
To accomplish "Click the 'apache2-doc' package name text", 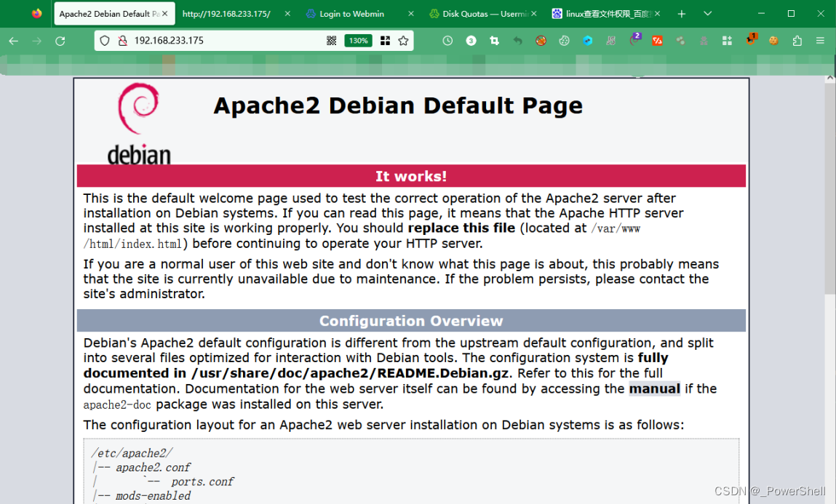I will click(117, 404).
